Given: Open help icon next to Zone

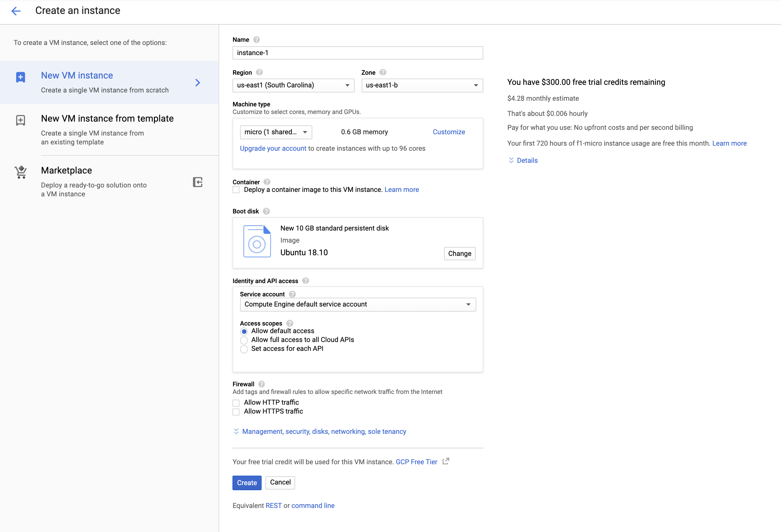Looking at the screenshot, I should click(383, 72).
